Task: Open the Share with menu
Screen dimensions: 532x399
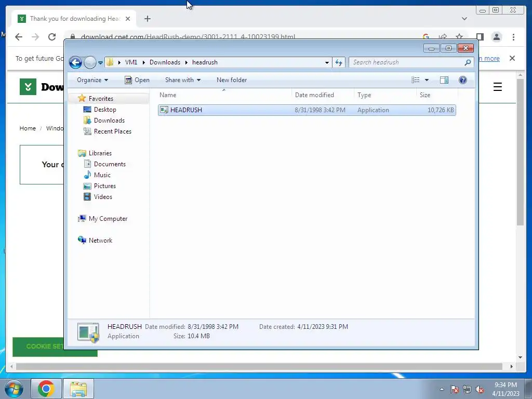Action: tap(183, 80)
